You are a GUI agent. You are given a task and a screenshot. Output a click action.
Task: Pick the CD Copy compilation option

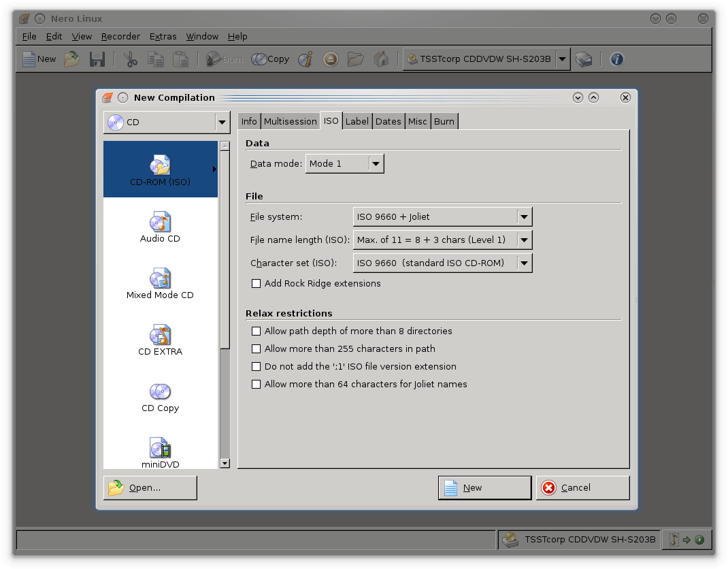tap(160, 397)
